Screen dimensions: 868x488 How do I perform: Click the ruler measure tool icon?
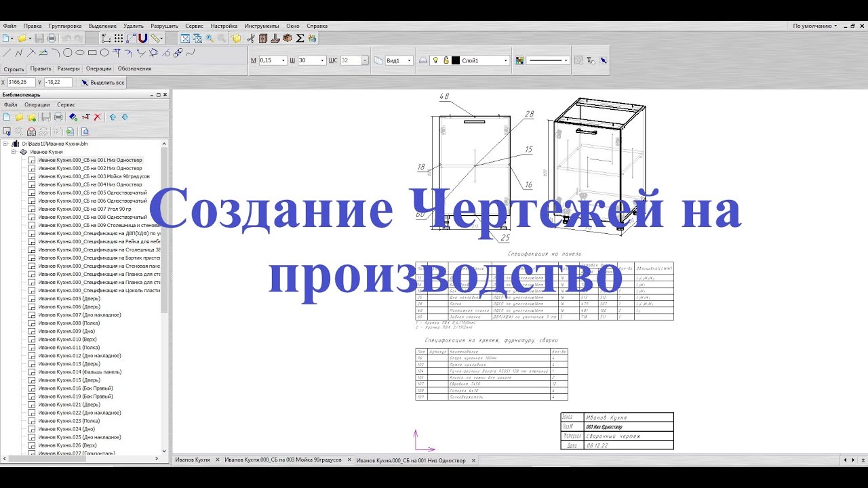[x=155, y=39]
